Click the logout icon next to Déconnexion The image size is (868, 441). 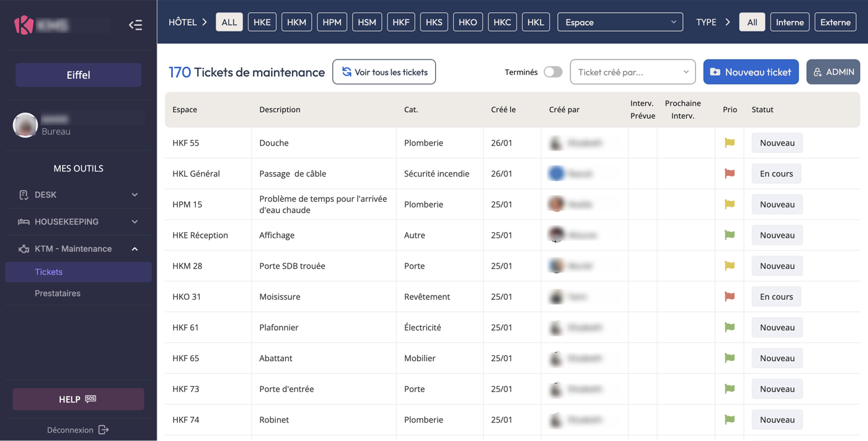click(x=104, y=430)
